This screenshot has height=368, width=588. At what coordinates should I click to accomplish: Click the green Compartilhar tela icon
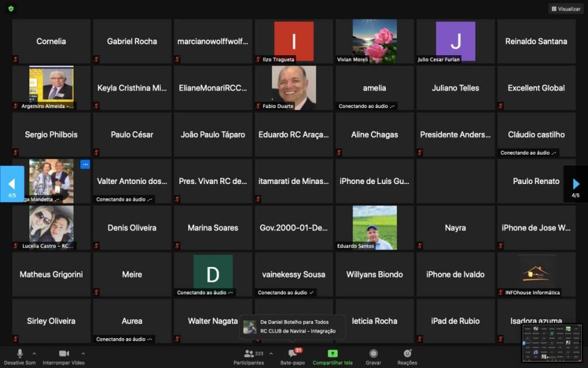(x=332, y=354)
